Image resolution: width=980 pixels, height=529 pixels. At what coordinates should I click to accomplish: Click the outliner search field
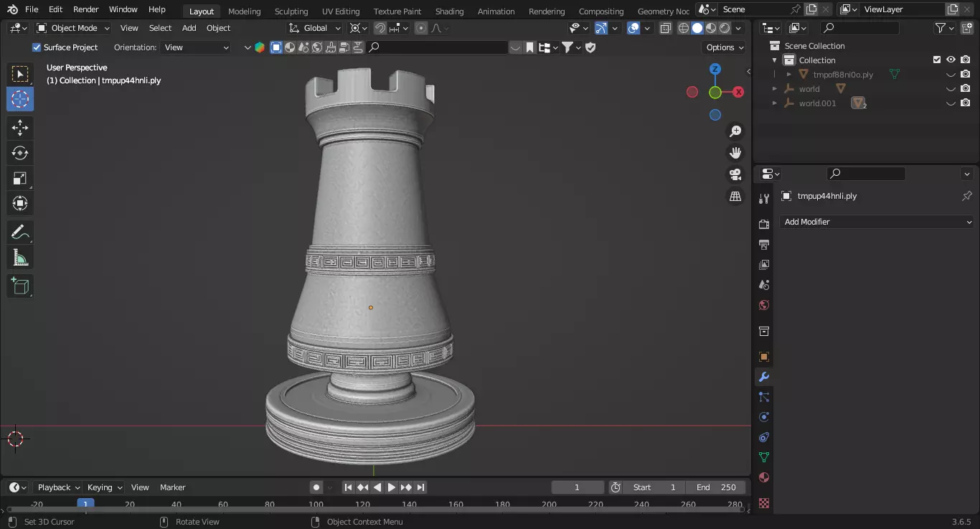(859, 28)
